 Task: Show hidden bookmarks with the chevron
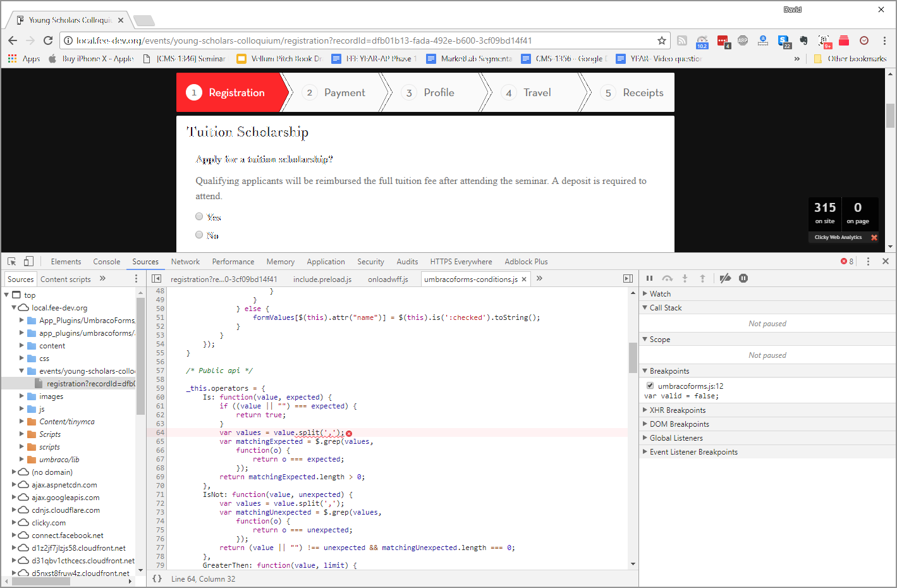tap(797, 59)
